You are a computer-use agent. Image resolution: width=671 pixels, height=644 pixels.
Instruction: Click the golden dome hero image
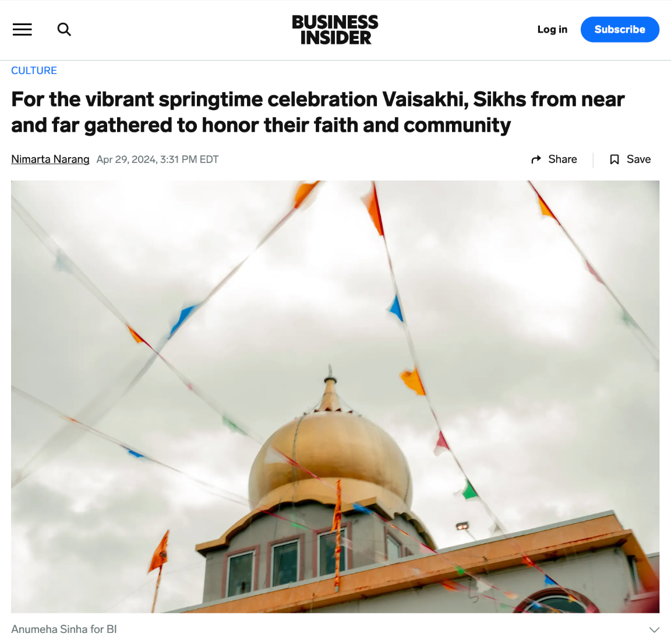[x=335, y=397]
